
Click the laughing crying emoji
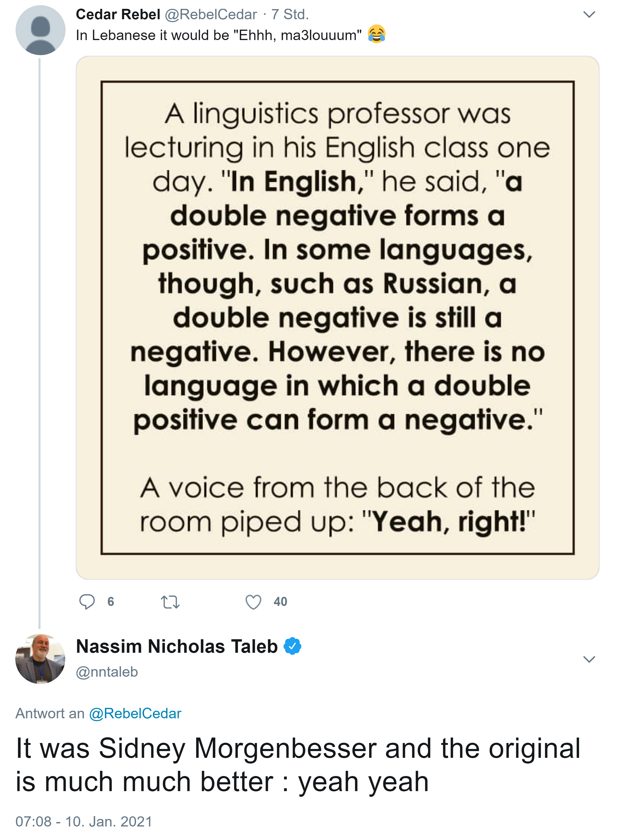click(x=376, y=34)
